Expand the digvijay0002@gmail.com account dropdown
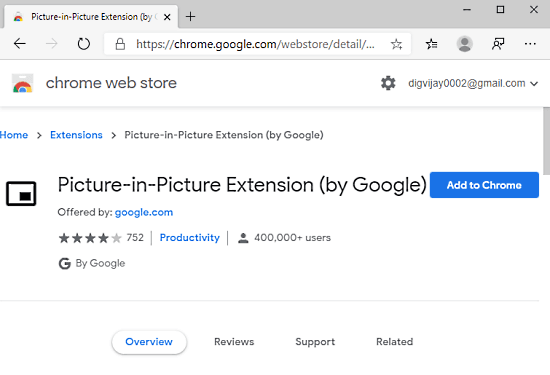 pos(473,83)
